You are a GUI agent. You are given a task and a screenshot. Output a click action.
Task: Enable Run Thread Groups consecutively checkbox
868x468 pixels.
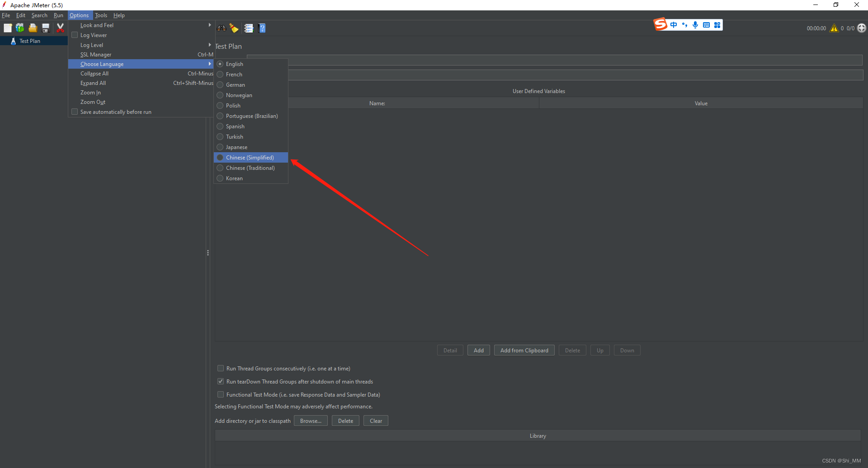point(221,369)
